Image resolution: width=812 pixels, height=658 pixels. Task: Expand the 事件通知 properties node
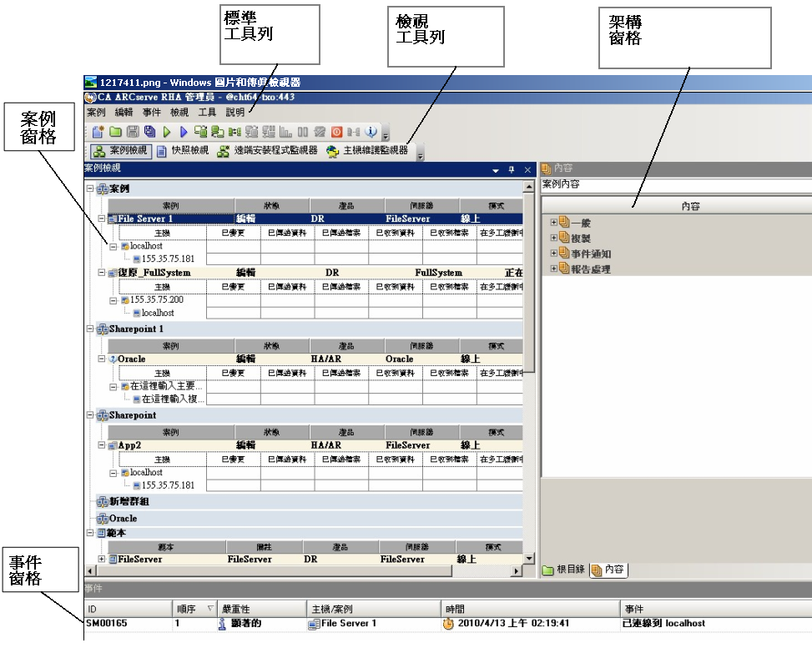point(553,254)
